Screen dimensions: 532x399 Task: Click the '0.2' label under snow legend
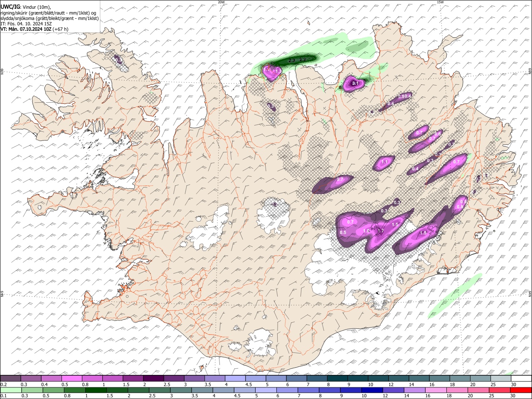click(x=3, y=384)
